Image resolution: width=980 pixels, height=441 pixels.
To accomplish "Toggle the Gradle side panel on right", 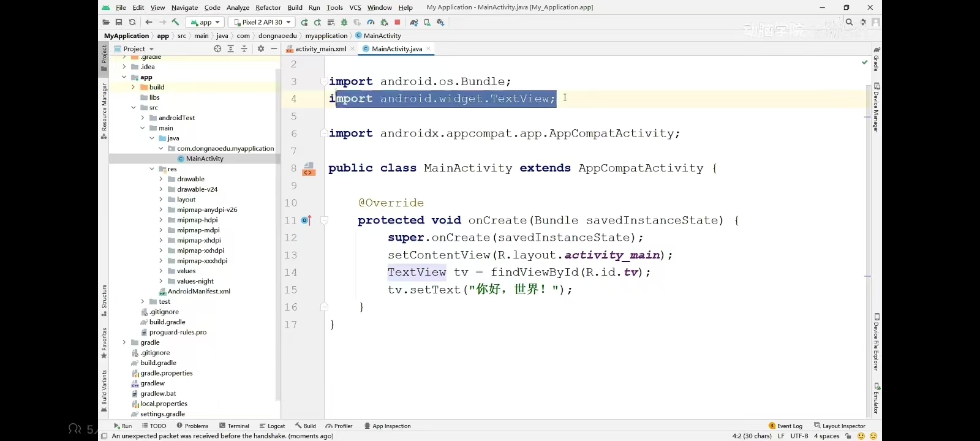I will pyautogui.click(x=876, y=59).
